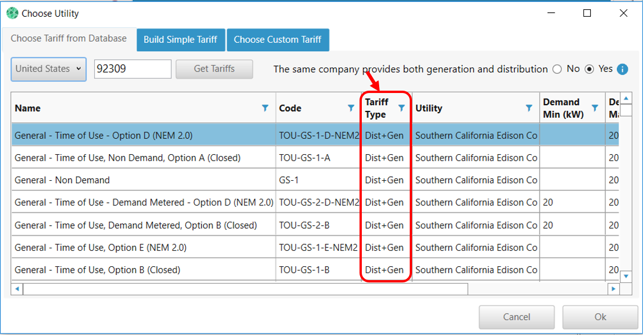Select the General - Non Demand tariff row
This screenshot has width=644, height=335.
[144, 180]
